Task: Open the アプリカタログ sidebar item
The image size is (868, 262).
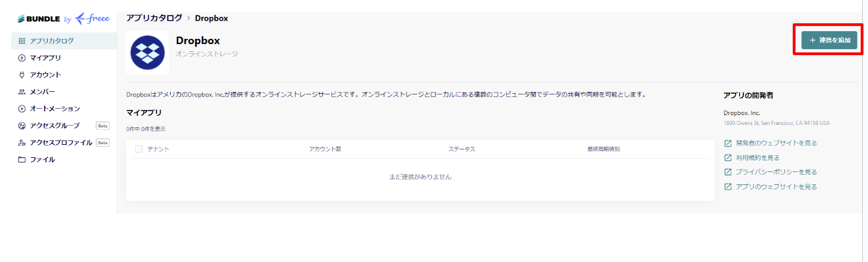Action: tap(64, 41)
